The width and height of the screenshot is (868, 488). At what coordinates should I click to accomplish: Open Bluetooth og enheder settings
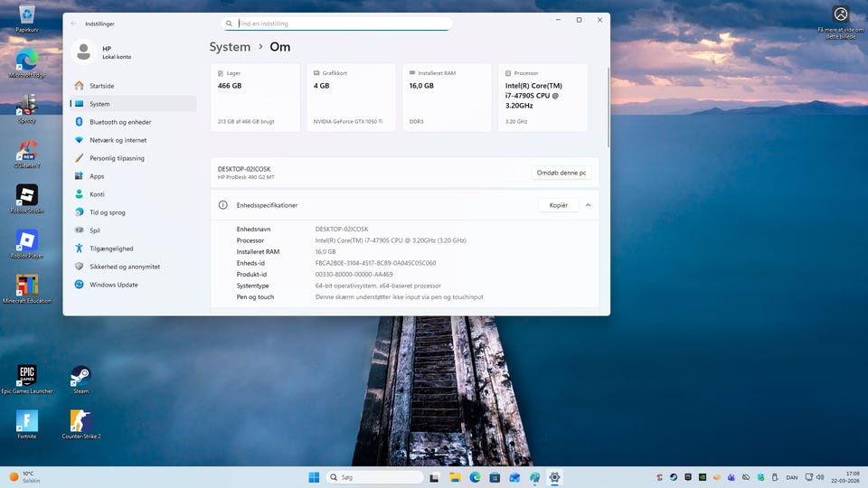coord(120,122)
